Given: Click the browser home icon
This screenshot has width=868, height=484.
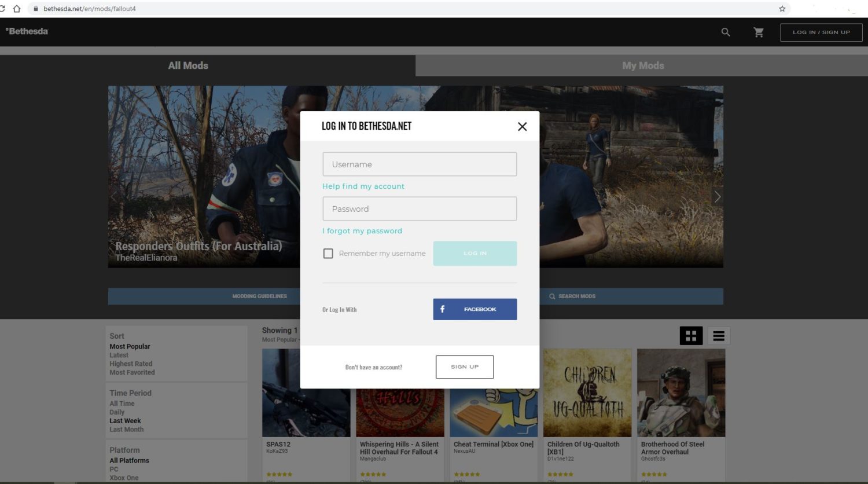Looking at the screenshot, I should coord(17,9).
